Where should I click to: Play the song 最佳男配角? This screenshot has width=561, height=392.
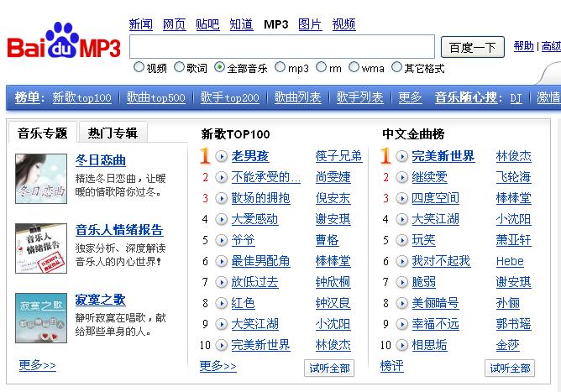coord(222,261)
